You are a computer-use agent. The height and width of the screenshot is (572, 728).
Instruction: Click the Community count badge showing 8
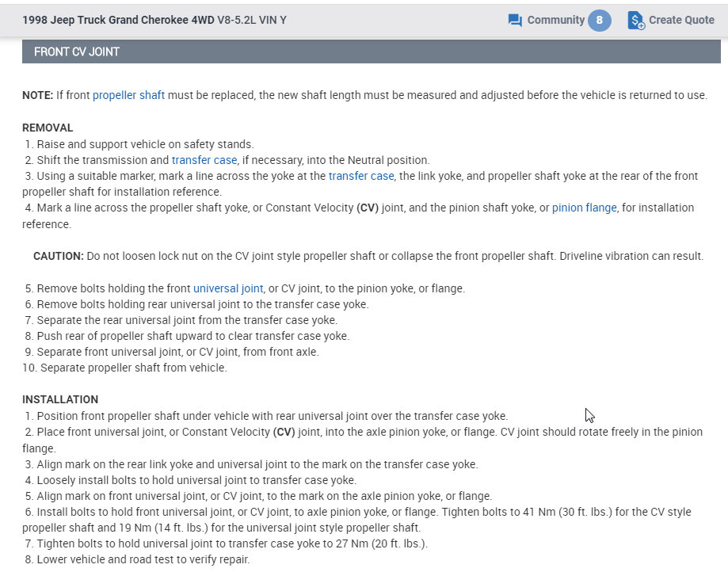coord(599,21)
